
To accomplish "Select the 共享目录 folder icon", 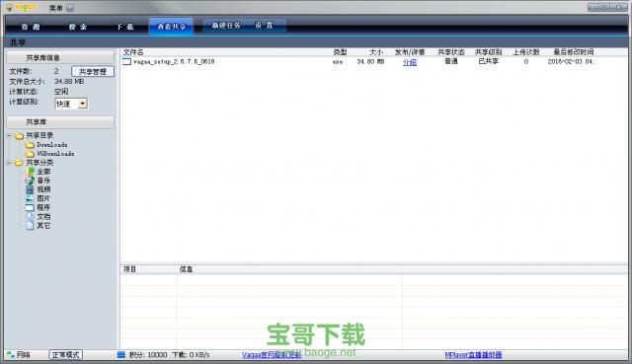I will (x=19, y=136).
